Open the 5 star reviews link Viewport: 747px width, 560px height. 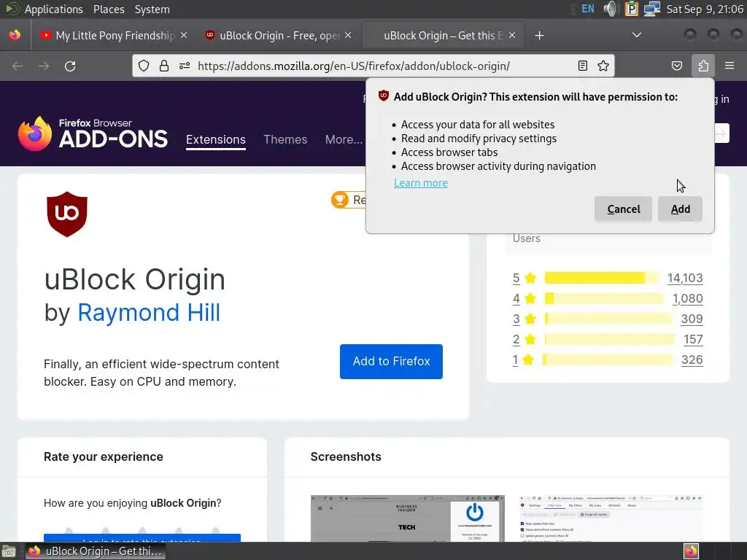tap(516, 278)
